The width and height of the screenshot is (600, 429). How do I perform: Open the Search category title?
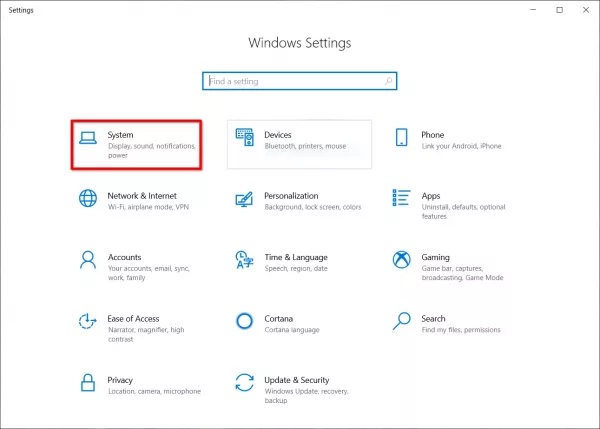tap(434, 319)
